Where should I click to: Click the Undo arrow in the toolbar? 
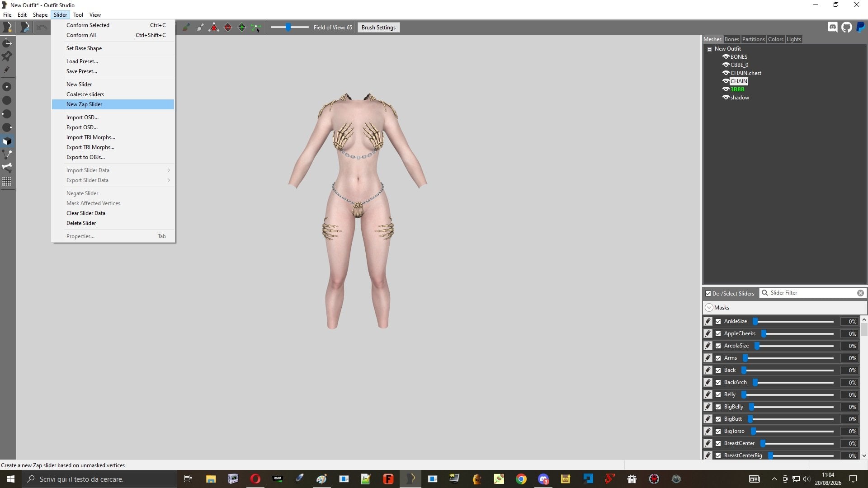tap(42, 28)
